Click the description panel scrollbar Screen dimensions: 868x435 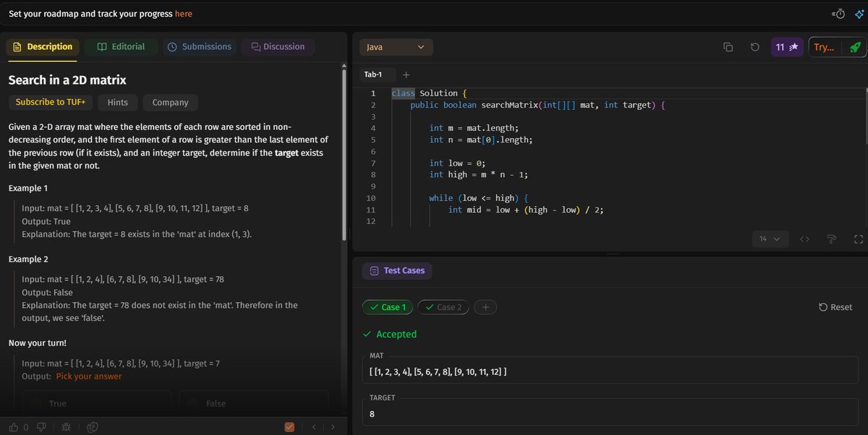pyautogui.click(x=344, y=155)
